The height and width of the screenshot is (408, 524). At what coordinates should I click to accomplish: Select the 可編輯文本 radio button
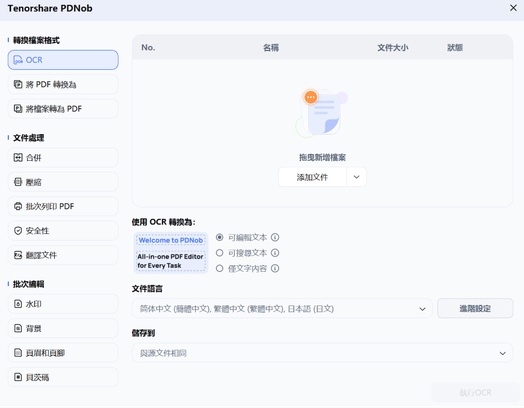(x=220, y=238)
